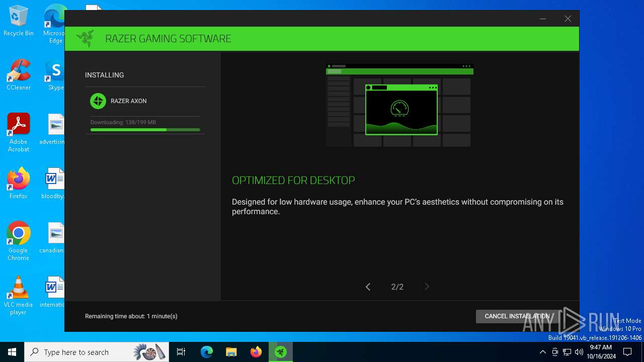Close the Razer installer window

pyautogui.click(x=568, y=19)
